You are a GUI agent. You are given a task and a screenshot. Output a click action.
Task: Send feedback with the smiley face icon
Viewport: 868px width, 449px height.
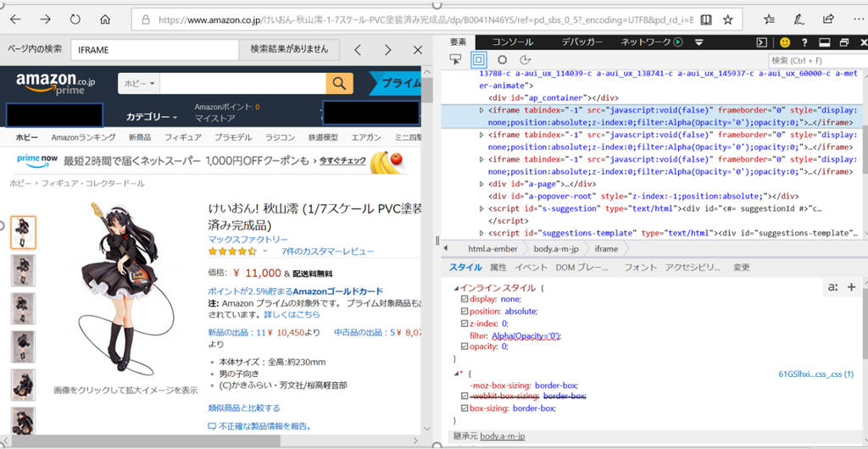(x=785, y=42)
